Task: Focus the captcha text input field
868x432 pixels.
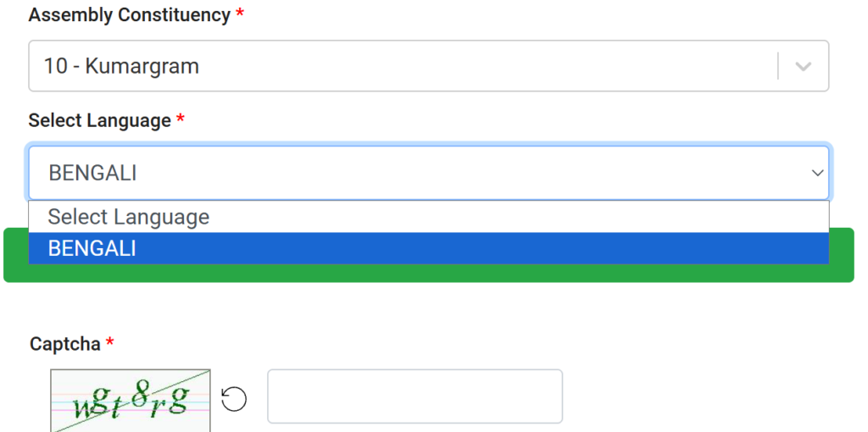Action: click(415, 396)
